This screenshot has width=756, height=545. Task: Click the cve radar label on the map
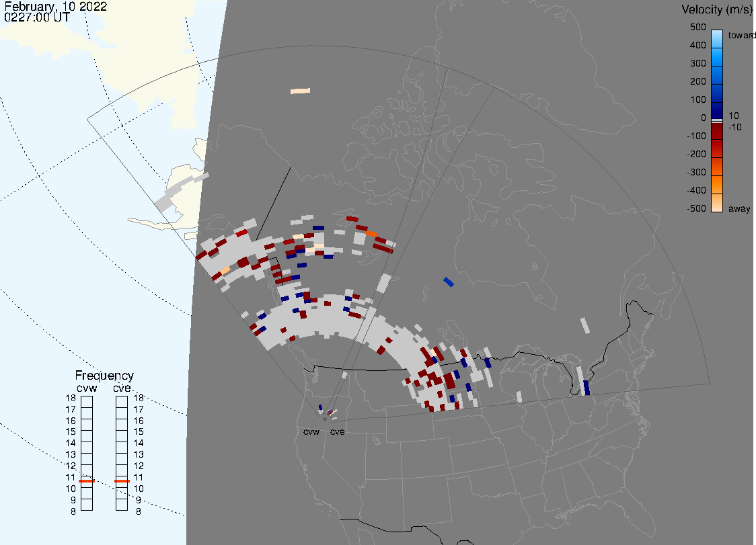[338, 431]
